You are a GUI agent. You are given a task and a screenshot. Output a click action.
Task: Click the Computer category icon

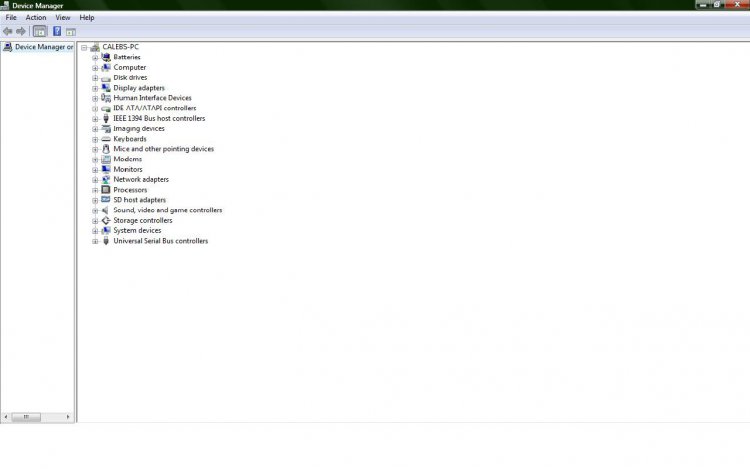pos(106,67)
